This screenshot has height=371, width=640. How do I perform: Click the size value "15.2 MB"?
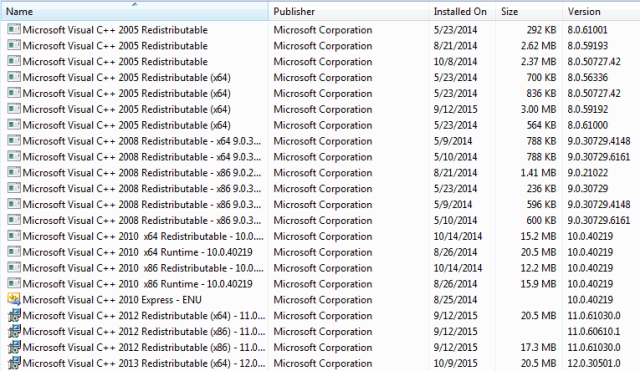pyautogui.click(x=538, y=237)
